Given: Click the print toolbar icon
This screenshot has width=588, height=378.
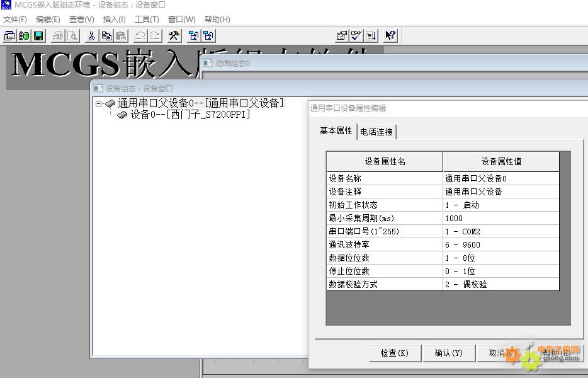Looking at the screenshot, I should pos(58,36).
